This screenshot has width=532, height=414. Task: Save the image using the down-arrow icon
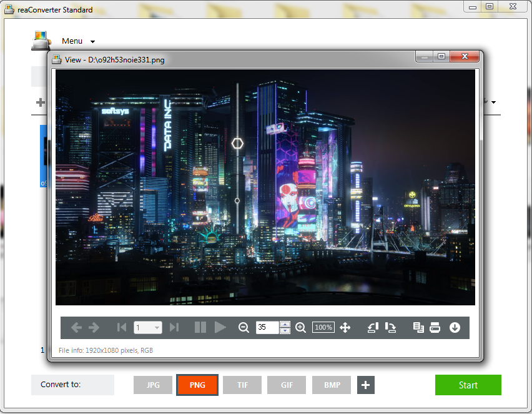(455, 327)
